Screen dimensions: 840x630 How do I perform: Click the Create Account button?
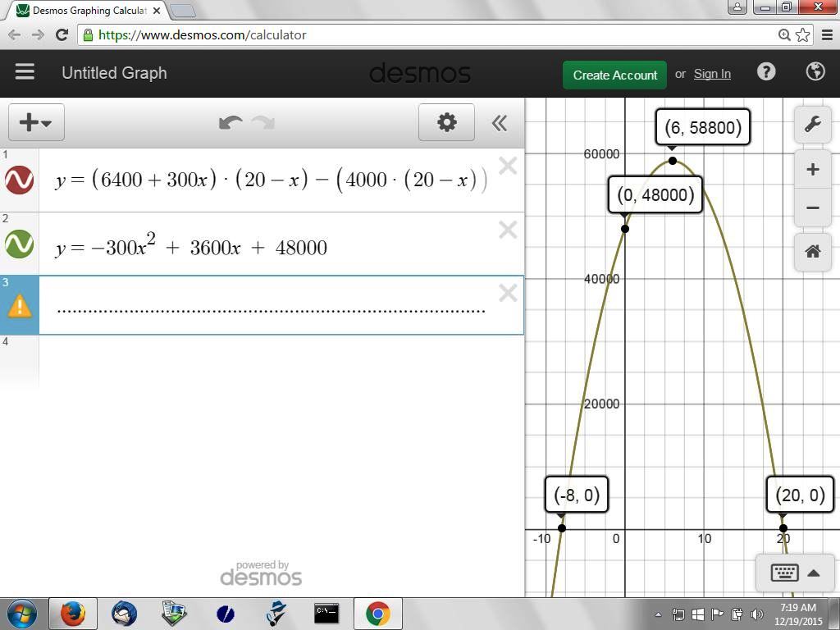coord(614,75)
